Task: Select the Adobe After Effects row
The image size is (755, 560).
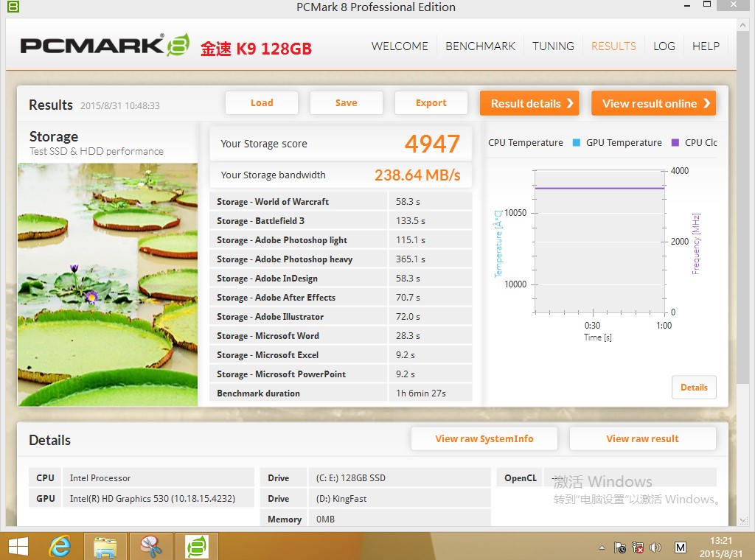Action: [341, 298]
